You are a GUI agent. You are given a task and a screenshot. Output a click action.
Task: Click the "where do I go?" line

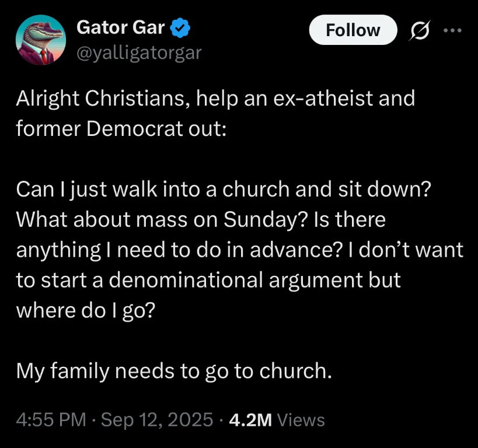click(x=85, y=311)
